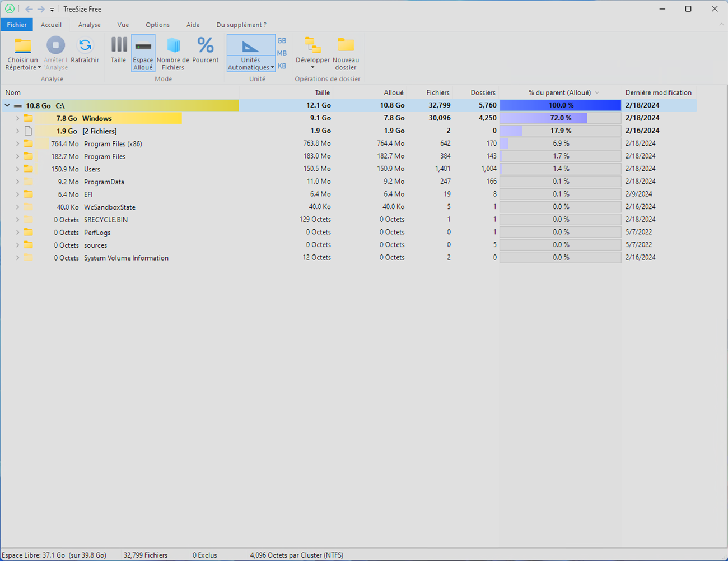Expand the Windows folder tree node
The image size is (728, 561).
[17, 118]
